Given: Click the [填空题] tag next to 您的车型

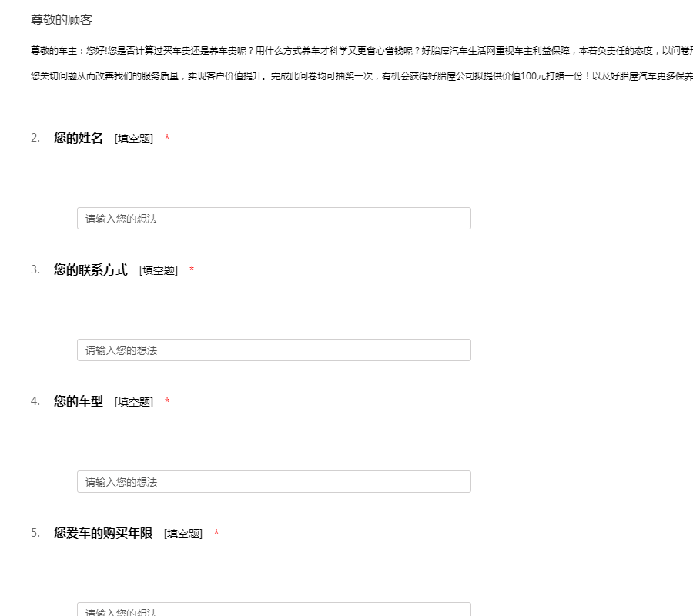Looking at the screenshot, I should click(x=134, y=402).
